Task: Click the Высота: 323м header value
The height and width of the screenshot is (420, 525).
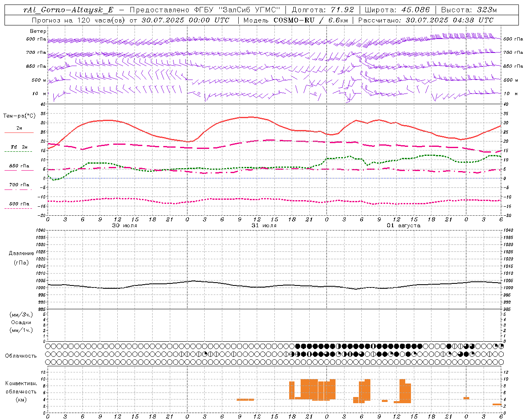Action: click(469, 10)
